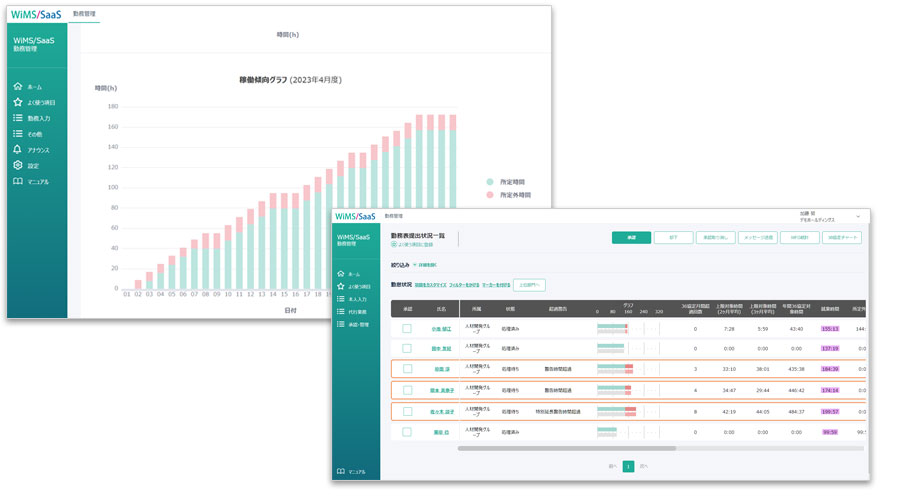
Task: Click the table's horizontal scrollbar thumb
Action: click(x=567, y=448)
